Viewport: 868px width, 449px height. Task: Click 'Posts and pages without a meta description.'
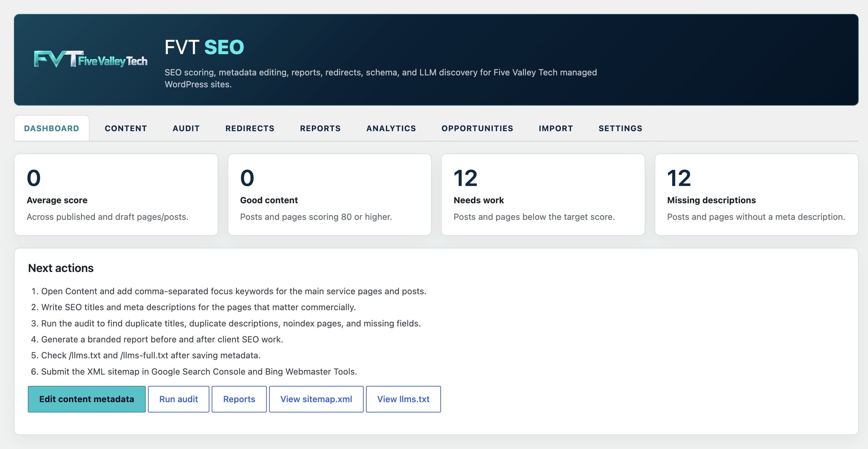(x=756, y=217)
